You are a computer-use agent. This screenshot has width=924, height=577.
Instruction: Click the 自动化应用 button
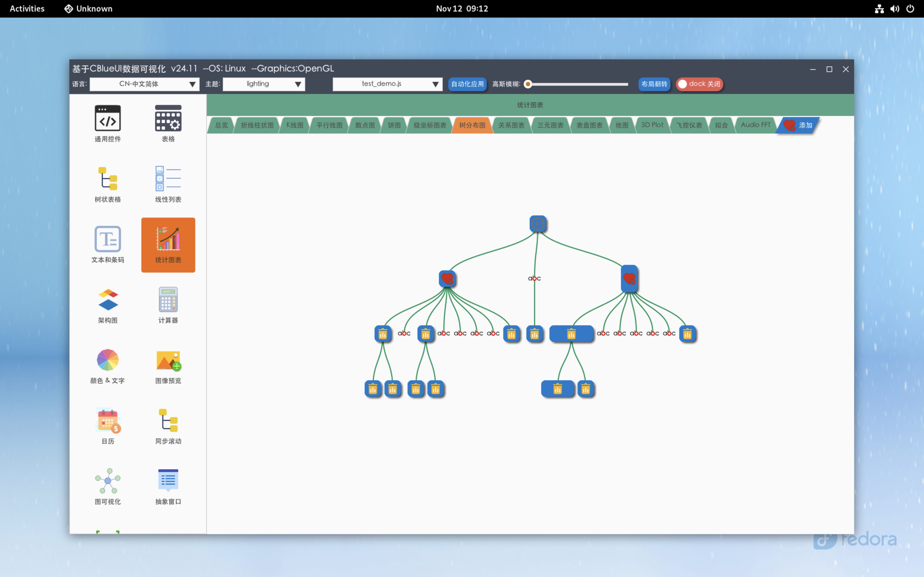467,84
